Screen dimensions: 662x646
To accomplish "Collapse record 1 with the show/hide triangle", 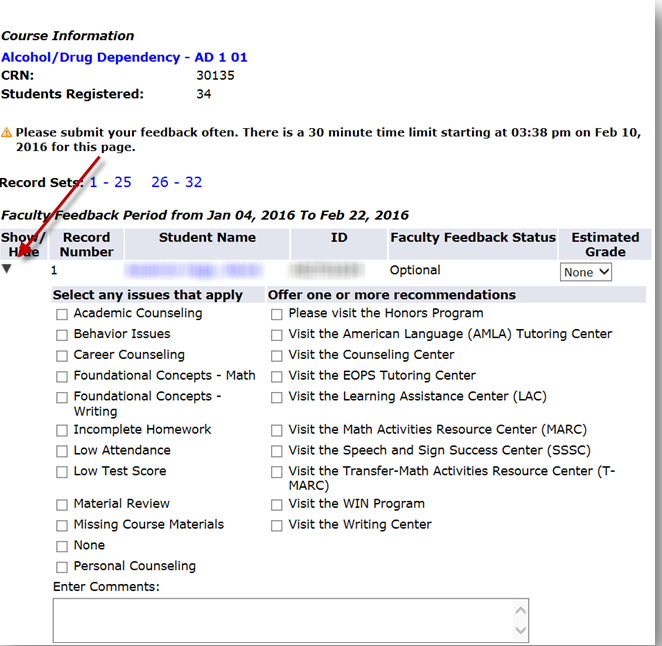I will [6, 269].
